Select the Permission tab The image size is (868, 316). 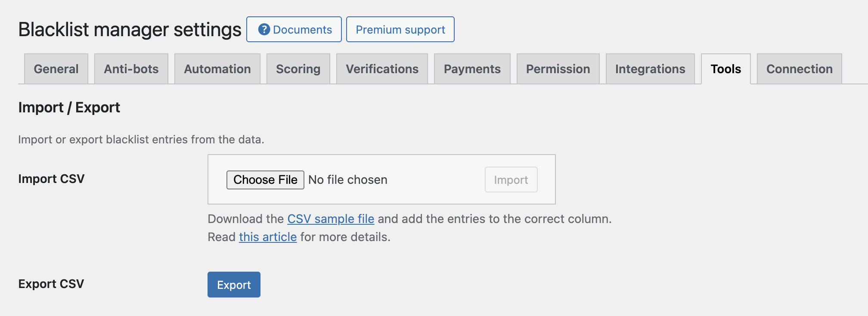[558, 69]
